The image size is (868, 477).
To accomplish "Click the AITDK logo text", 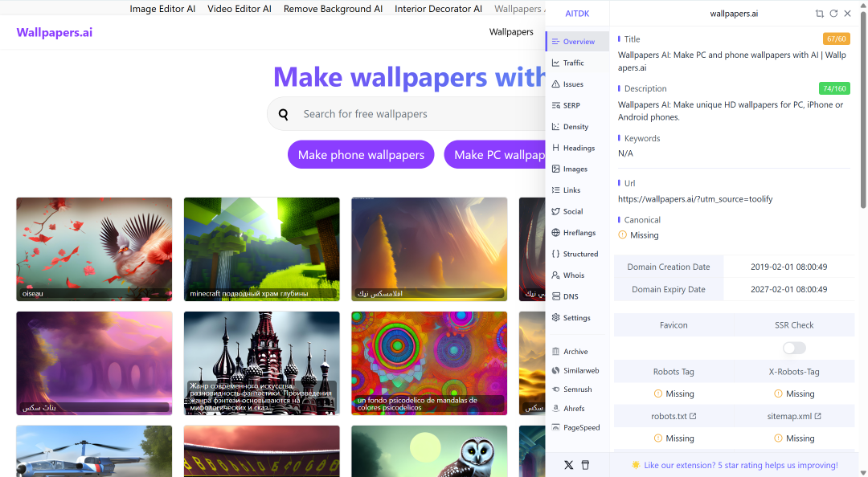I will point(577,14).
